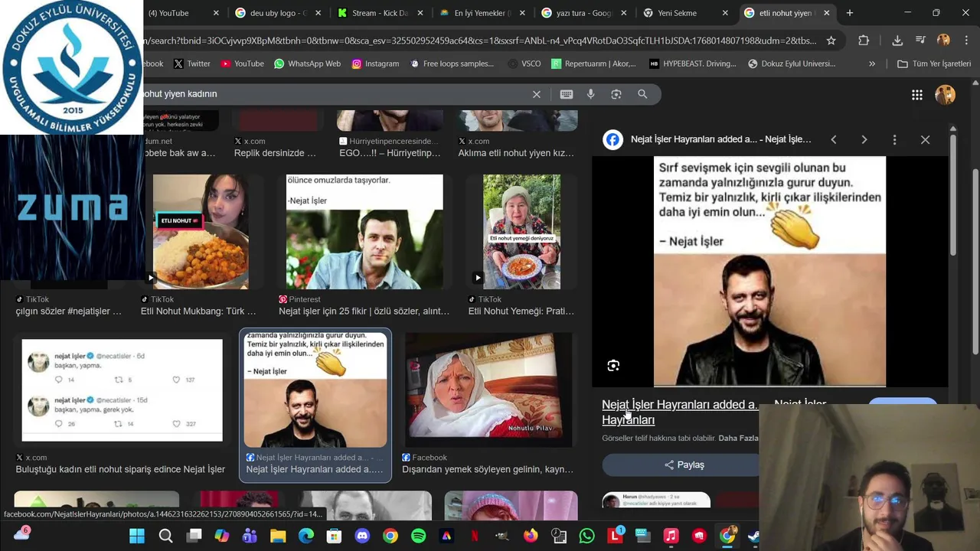Open the Chrome downloads icon
This screenshot has height=551, width=980.
pyautogui.click(x=897, y=41)
